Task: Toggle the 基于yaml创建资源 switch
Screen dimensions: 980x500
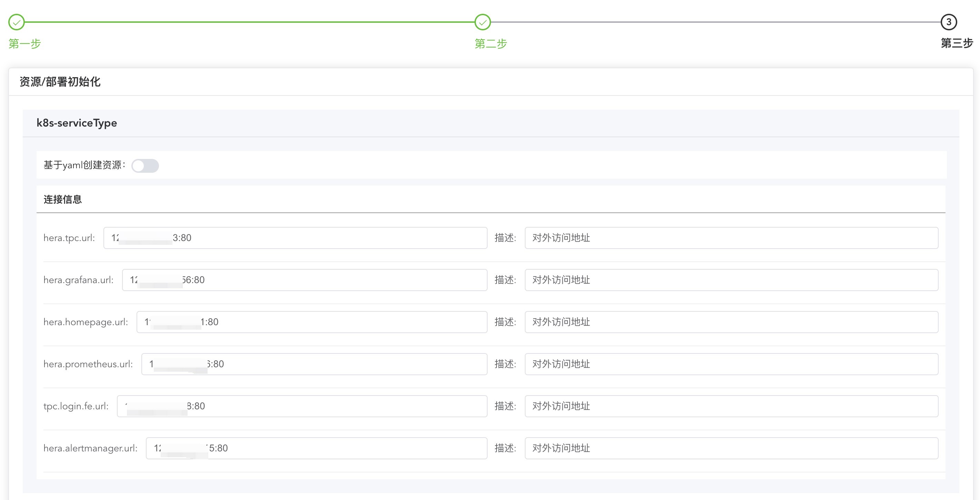Action: click(x=145, y=166)
